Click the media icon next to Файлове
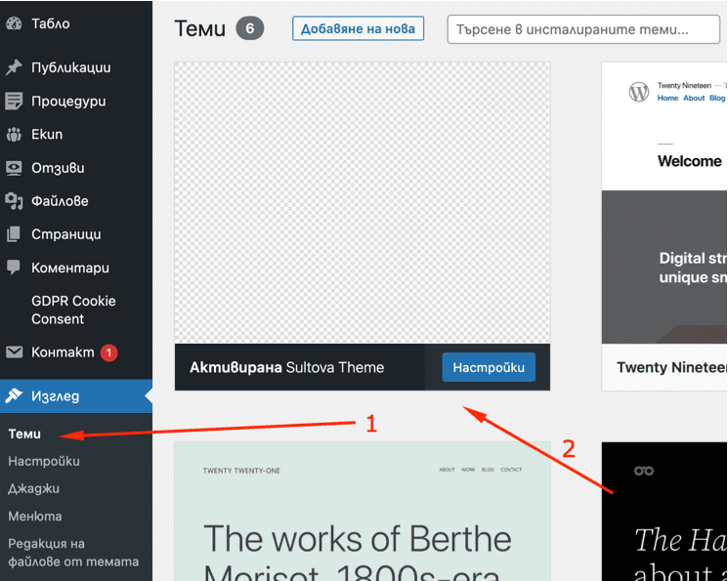 (x=14, y=201)
